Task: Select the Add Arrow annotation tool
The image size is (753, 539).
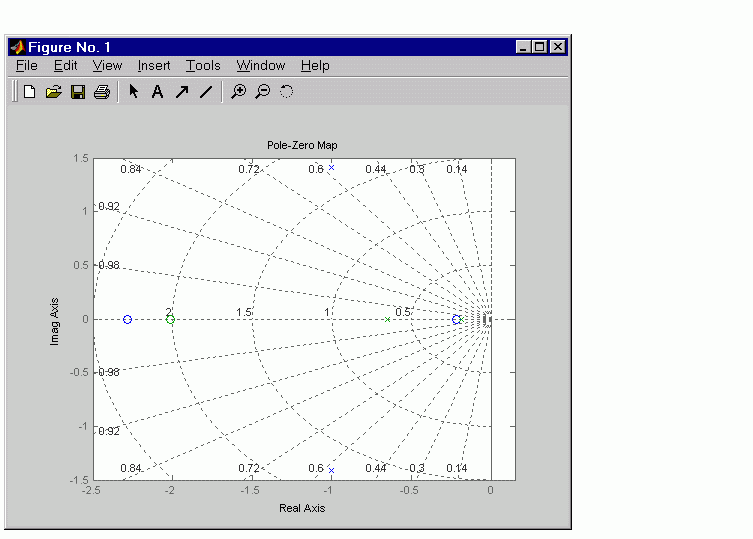Action: point(182,91)
